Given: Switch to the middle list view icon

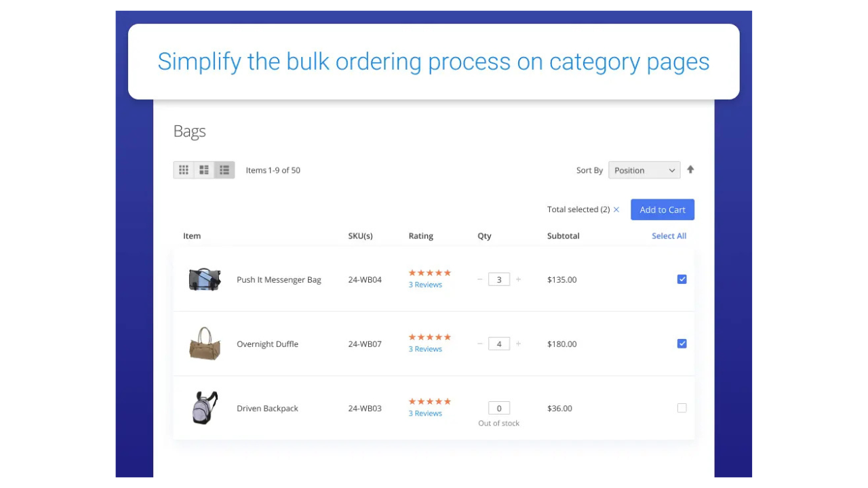Looking at the screenshot, I should pyautogui.click(x=204, y=170).
